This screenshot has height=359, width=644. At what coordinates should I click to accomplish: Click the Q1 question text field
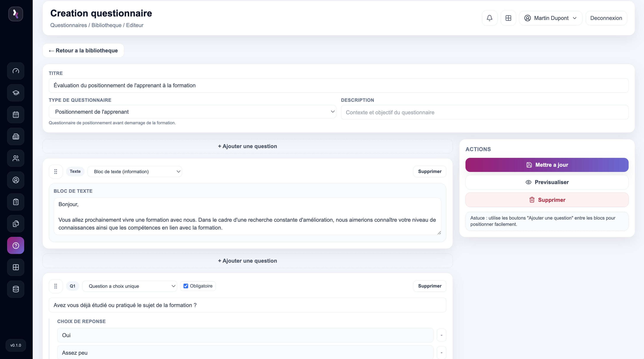click(248, 305)
